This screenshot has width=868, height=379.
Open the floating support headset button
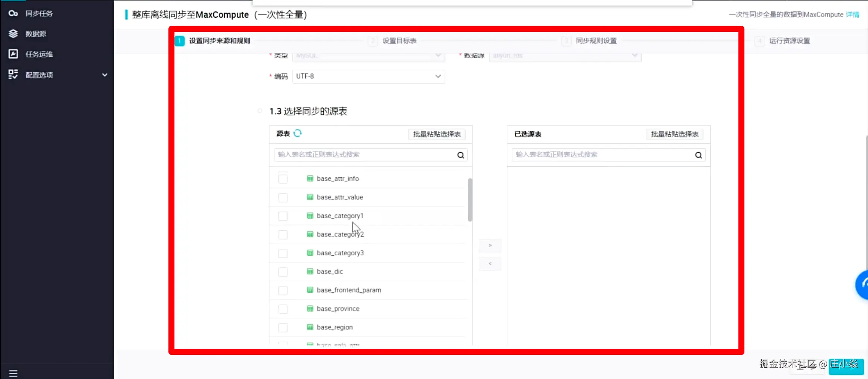coord(862,284)
